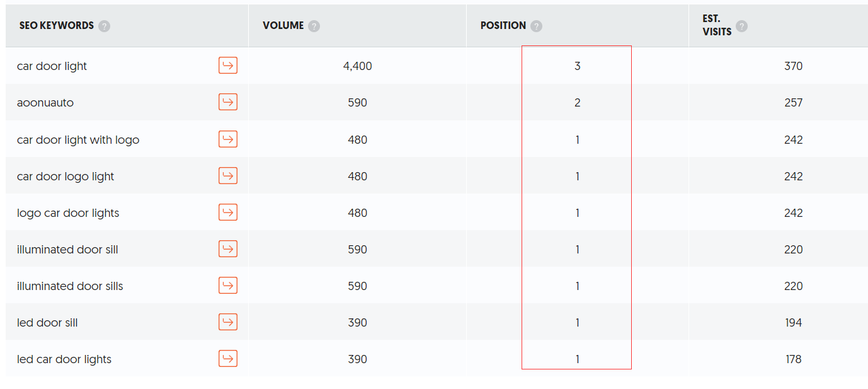Image resolution: width=868 pixels, height=389 pixels.
Task: Click the 4,400 volume value cell
Action: click(x=358, y=66)
